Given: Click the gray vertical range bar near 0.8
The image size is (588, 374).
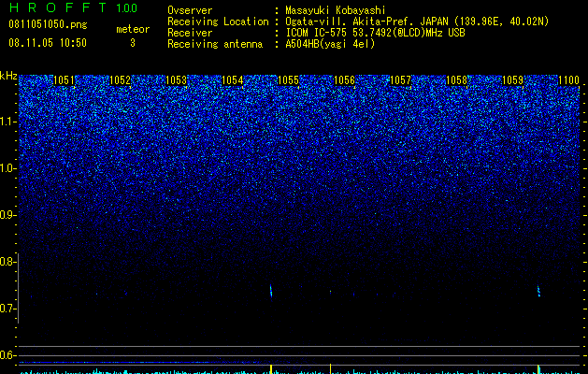Looking at the screenshot, I should click(18, 288).
